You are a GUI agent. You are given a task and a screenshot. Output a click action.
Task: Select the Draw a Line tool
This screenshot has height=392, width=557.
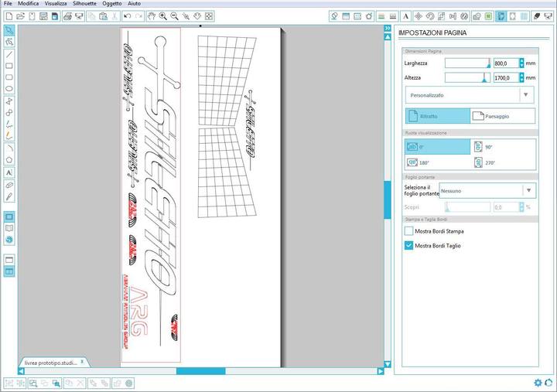click(9, 54)
